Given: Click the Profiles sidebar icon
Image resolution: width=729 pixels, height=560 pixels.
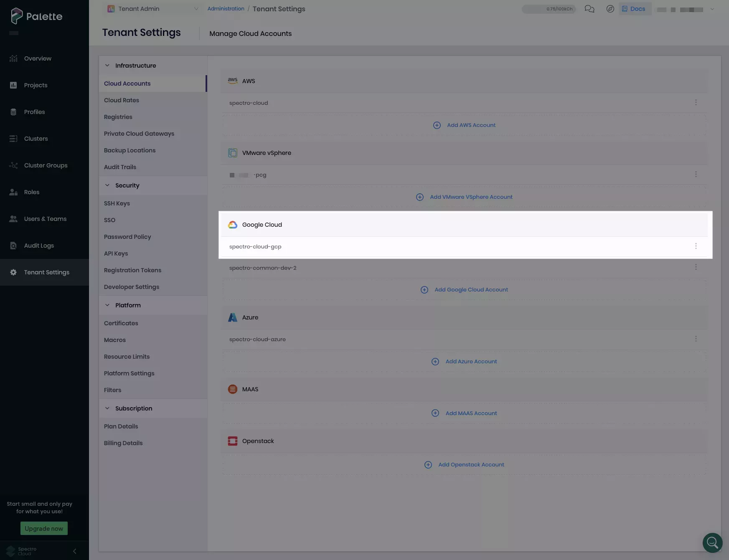Looking at the screenshot, I should tap(13, 112).
